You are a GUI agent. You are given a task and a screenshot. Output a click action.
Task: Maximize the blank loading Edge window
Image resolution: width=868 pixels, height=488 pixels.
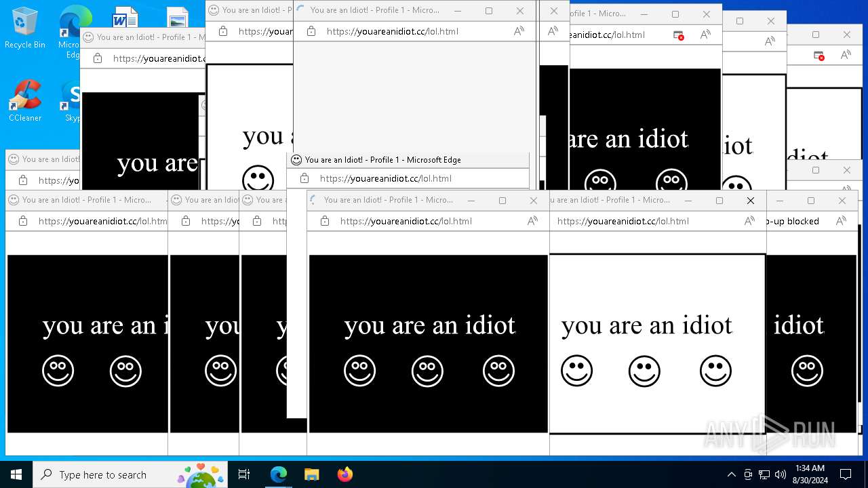[488, 11]
